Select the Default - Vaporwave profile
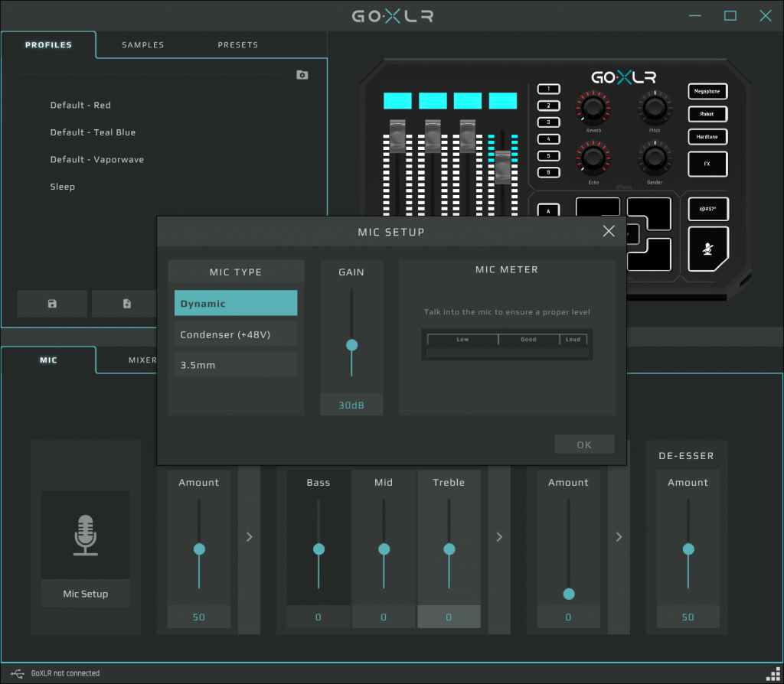784x684 pixels. point(97,159)
